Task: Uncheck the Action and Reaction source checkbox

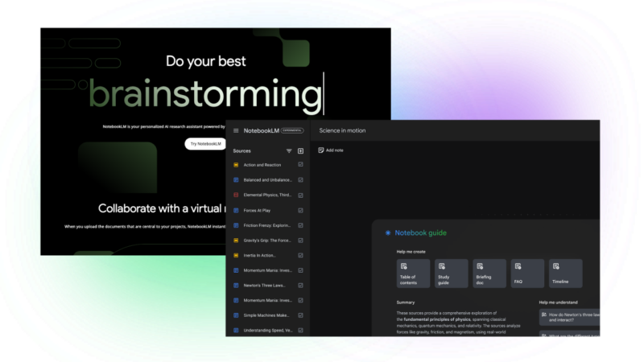Action: click(300, 165)
